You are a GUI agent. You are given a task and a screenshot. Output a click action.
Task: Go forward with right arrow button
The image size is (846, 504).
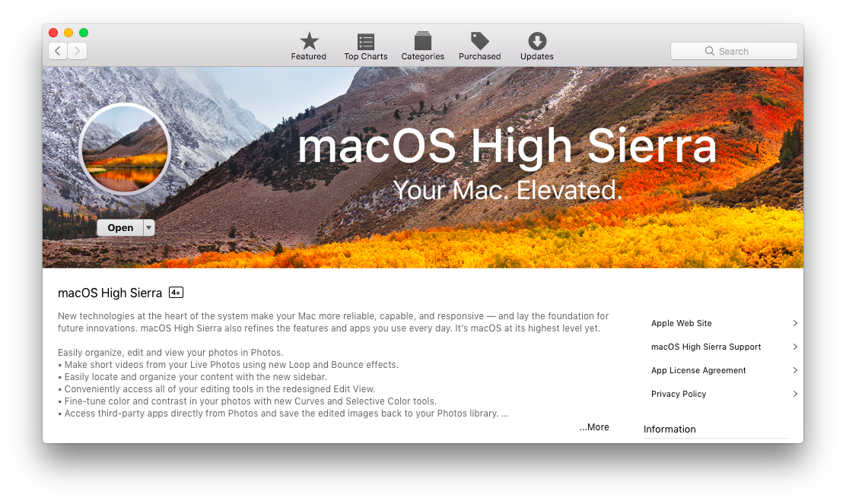click(x=77, y=51)
